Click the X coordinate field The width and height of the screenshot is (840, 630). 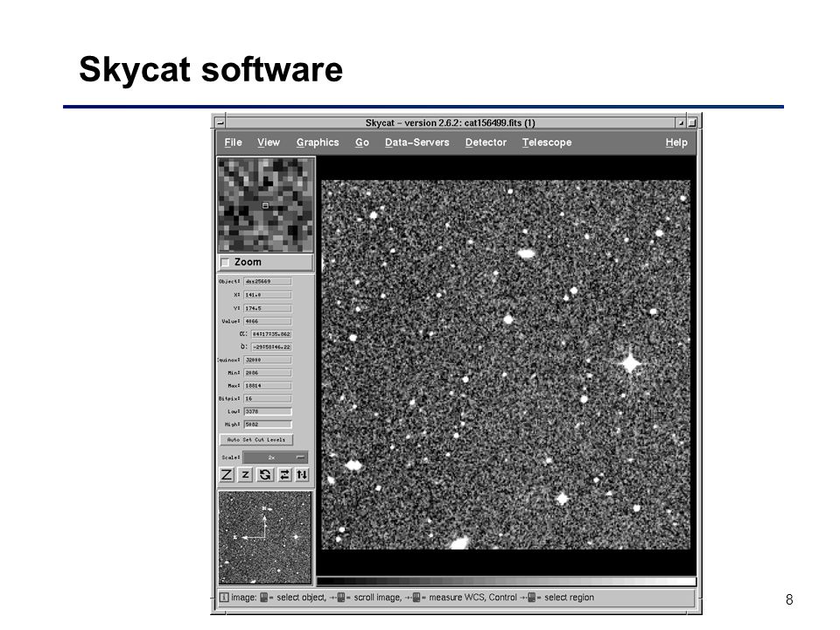(268, 295)
